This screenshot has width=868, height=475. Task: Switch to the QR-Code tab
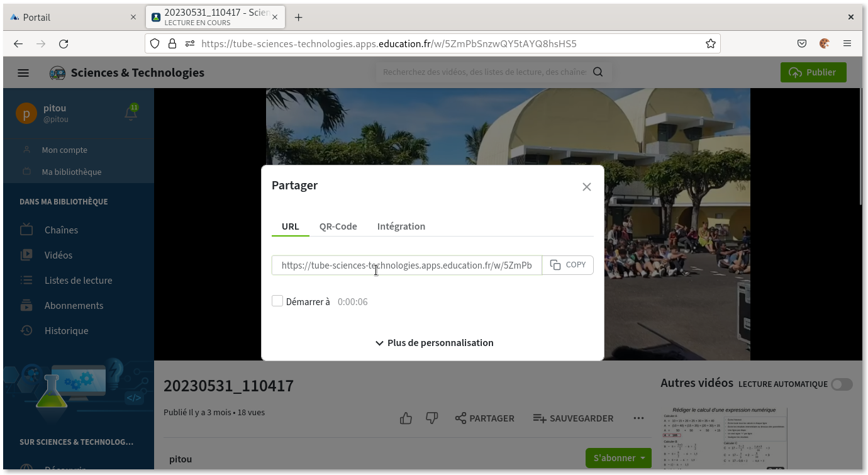[x=338, y=226]
